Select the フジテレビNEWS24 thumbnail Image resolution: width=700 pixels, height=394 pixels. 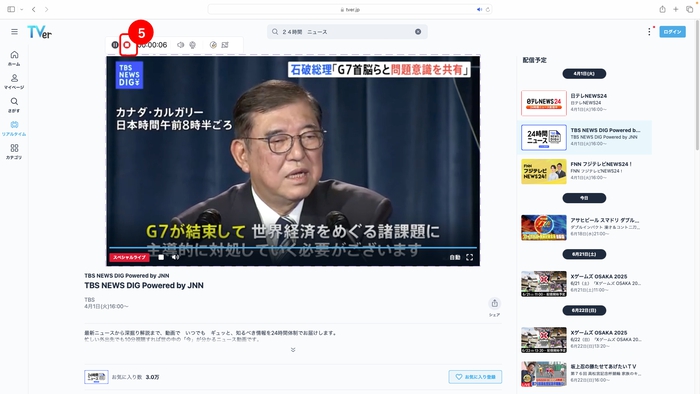[x=544, y=171]
